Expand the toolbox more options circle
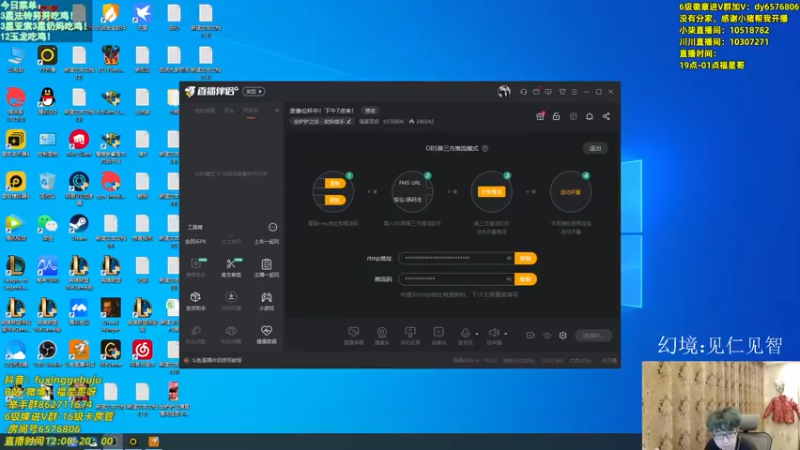 pyautogui.click(x=273, y=227)
